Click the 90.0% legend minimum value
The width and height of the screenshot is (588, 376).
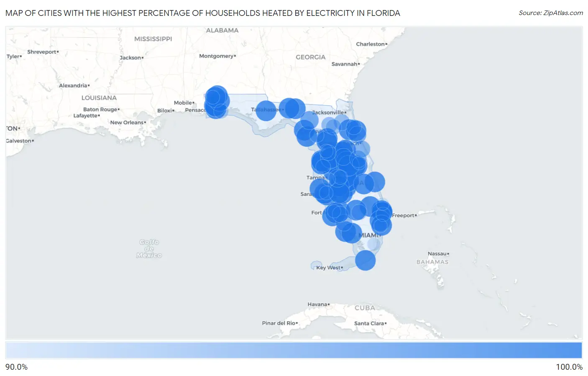[x=16, y=367]
